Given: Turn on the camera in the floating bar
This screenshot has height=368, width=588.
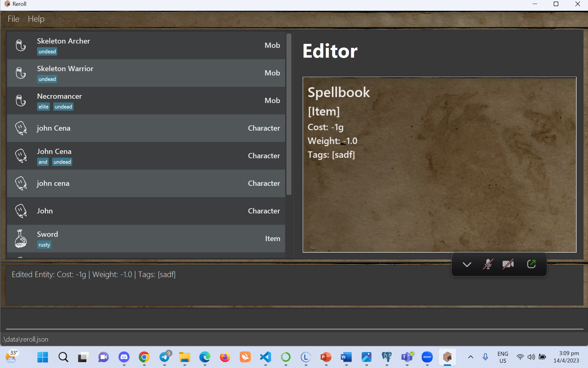Looking at the screenshot, I should point(508,264).
